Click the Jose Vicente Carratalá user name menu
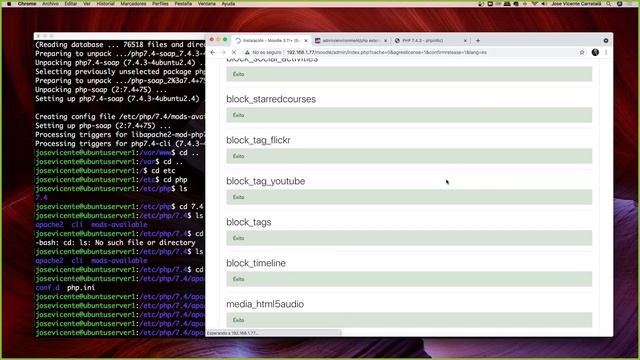 576,4
